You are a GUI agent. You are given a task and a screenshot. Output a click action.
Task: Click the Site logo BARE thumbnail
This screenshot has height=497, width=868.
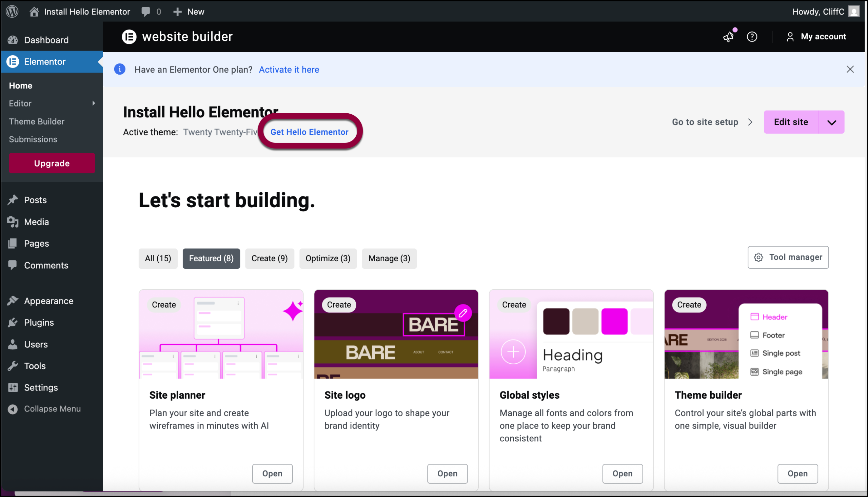click(396, 334)
